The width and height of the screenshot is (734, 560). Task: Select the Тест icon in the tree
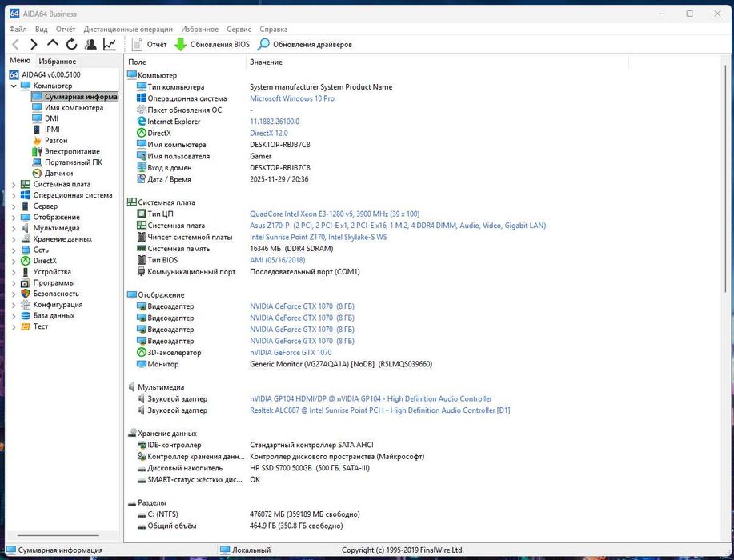tap(26, 326)
